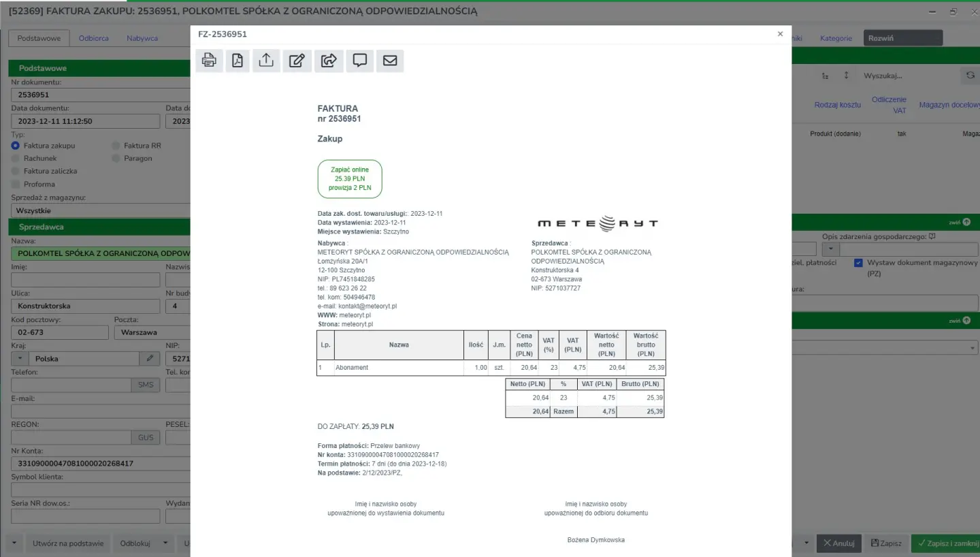
Task: Select the Faktura zaliczka radio button
Action: 16,171
